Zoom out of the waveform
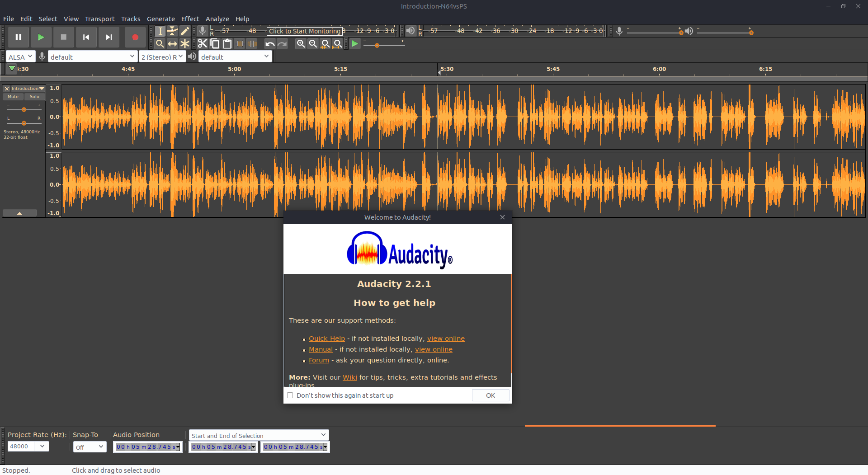Viewport: 868px width, 475px height. (313, 44)
